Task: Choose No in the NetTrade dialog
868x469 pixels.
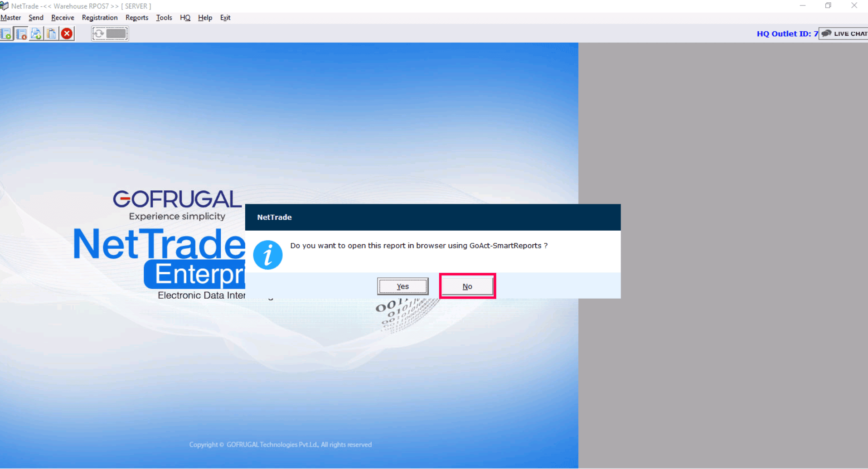Action: coord(467,286)
